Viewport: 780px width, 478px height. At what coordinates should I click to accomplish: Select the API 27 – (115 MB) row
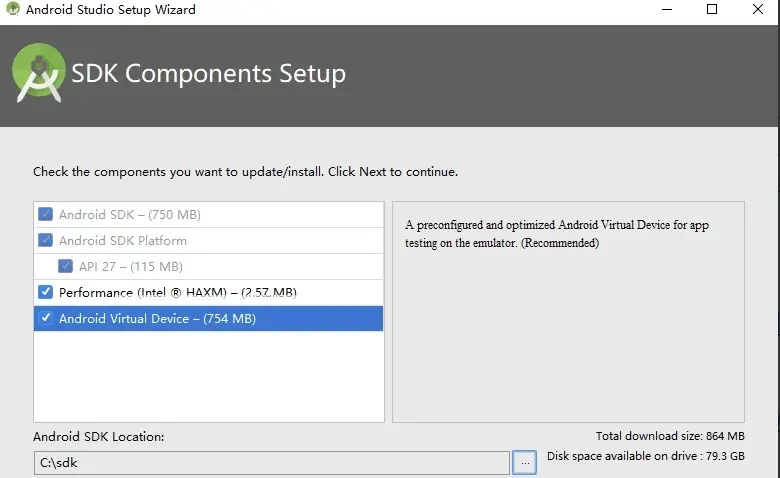pos(208,267)
